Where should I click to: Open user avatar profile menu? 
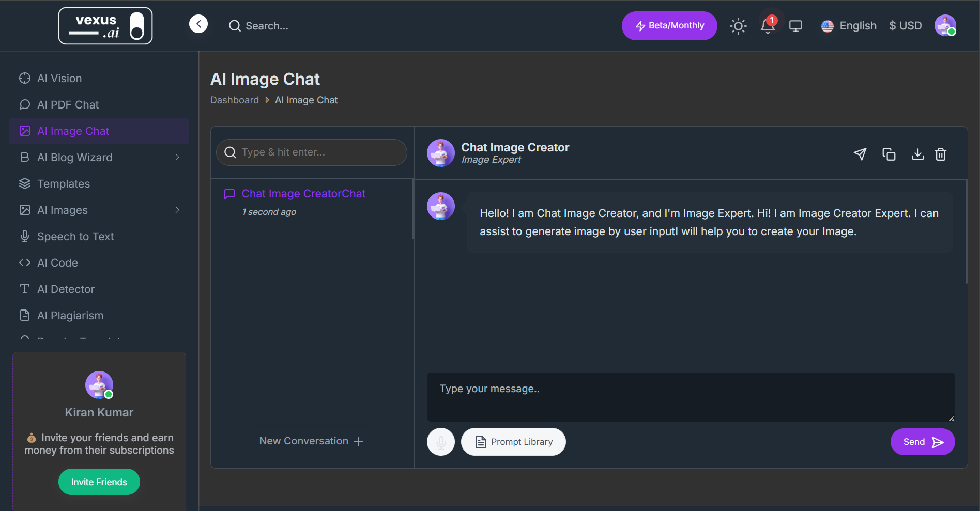[945, 25]
